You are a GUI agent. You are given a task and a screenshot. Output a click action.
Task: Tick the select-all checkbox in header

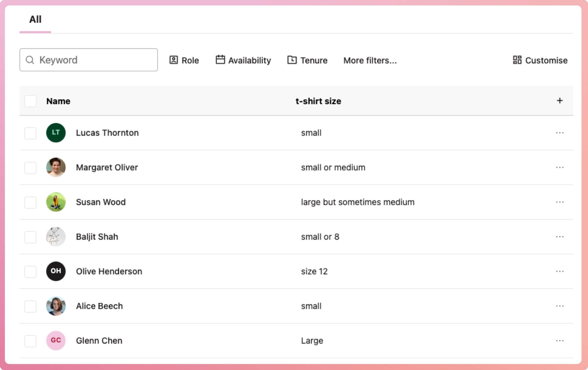(30, 101)
